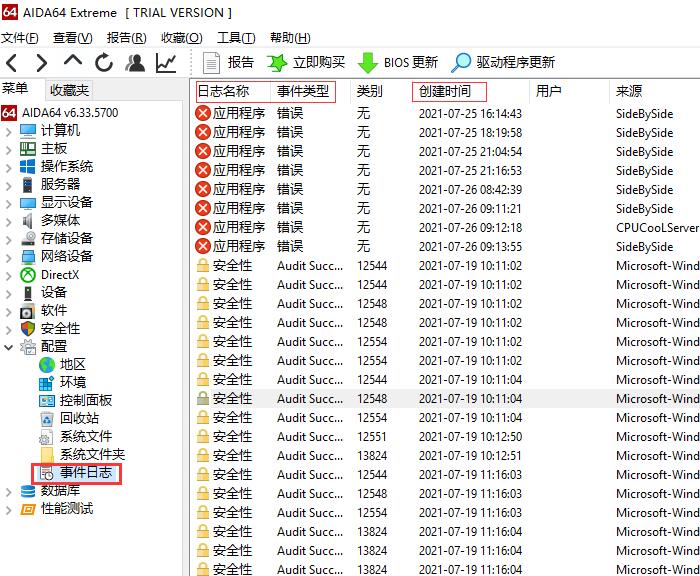Select the error row dated 2021-07-26 09:13:55
The image size is (700, 576).
[447, 246]
